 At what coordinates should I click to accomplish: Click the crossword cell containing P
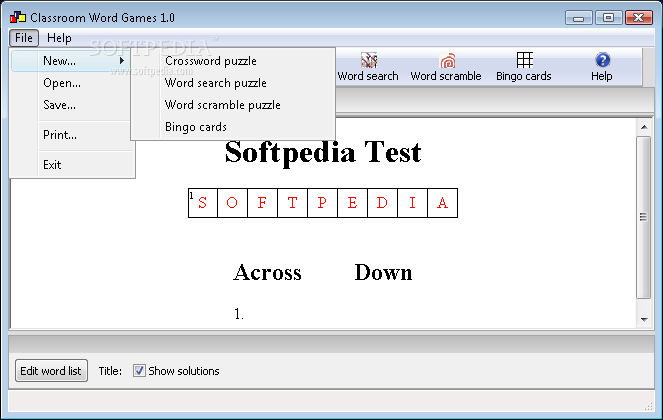tap(322, 203)
